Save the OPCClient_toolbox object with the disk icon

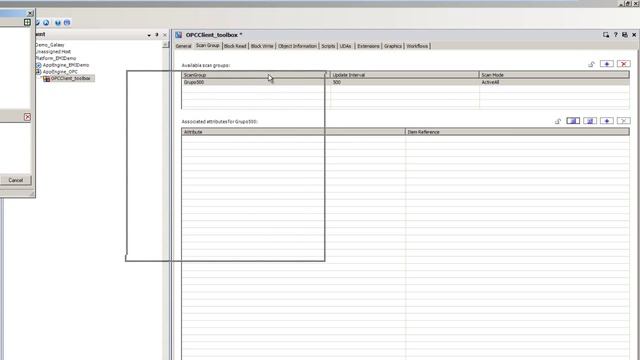pos(624,35)
